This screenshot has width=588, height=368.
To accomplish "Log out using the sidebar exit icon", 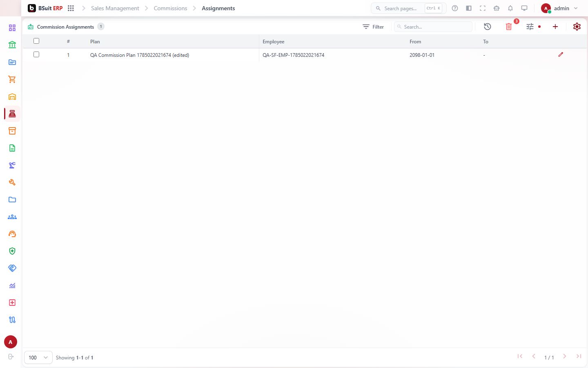I will (x=11, y=357).
